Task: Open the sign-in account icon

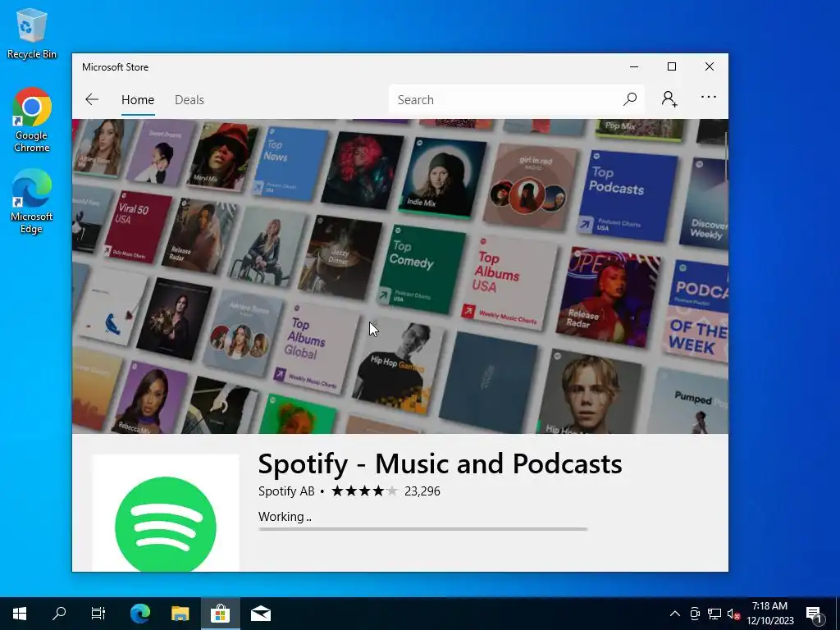Action: 669,99
